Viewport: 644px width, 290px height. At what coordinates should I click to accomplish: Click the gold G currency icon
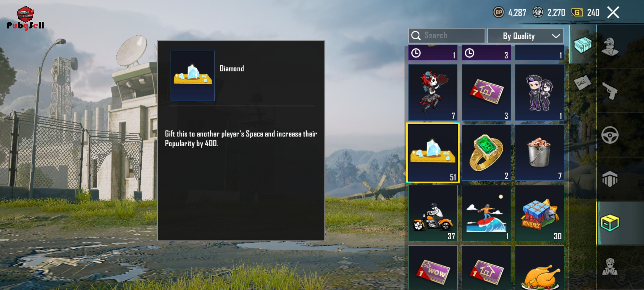(577, 12)
